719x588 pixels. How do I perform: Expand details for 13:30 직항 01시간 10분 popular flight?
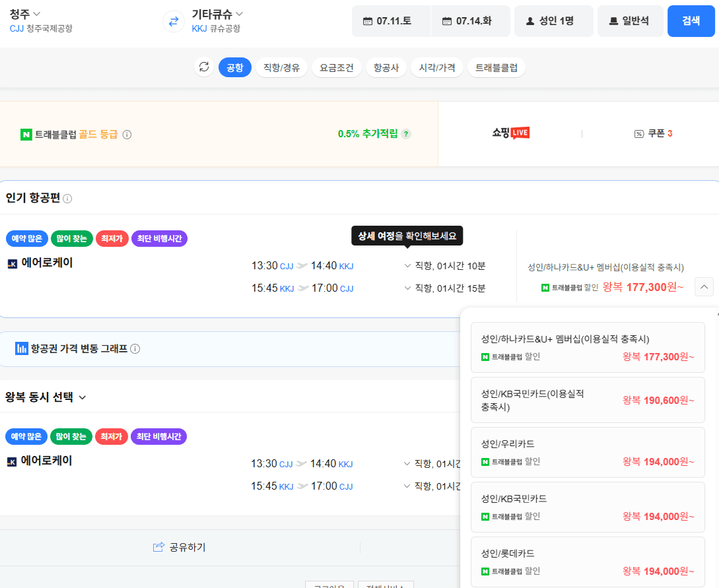coord(407,266)
